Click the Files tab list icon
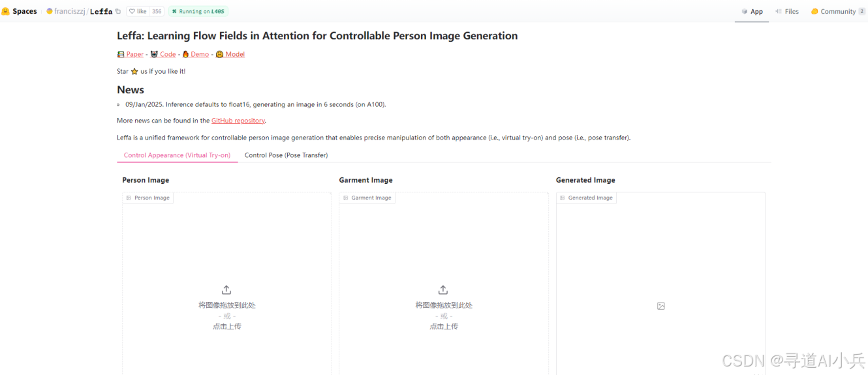The height and width of the screenshot is (375, 868). [x=779, y=11]
